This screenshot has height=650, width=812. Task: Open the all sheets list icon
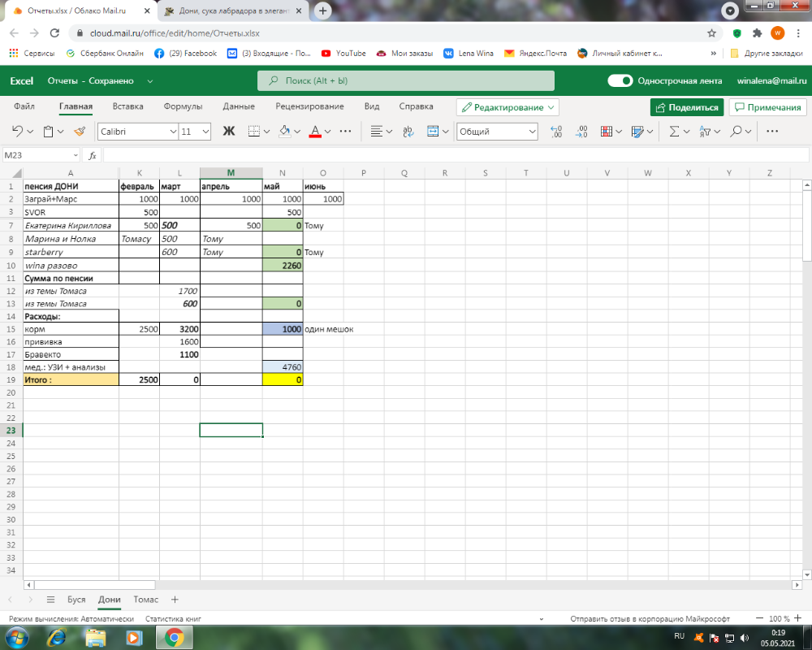[50, 600]
